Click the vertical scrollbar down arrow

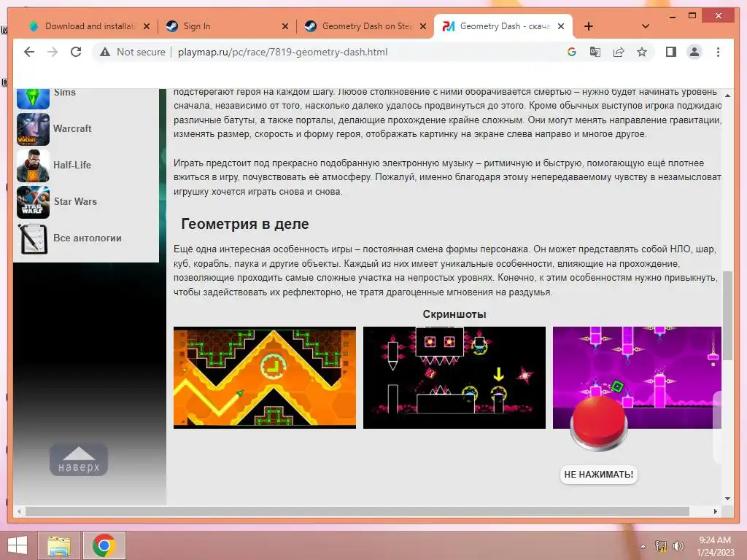pos(727,499)
